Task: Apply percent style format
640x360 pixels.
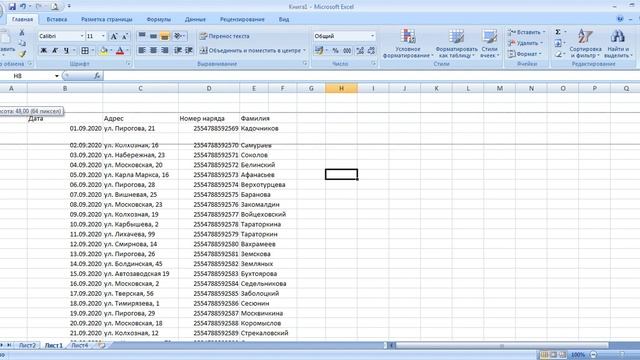Action: (x=335, y=51)
